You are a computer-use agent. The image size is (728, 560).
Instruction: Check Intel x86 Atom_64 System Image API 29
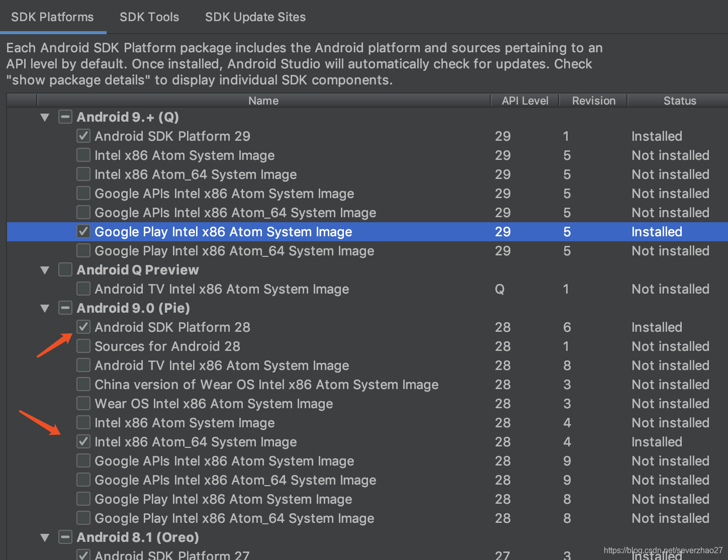click(x=83, y=174)
